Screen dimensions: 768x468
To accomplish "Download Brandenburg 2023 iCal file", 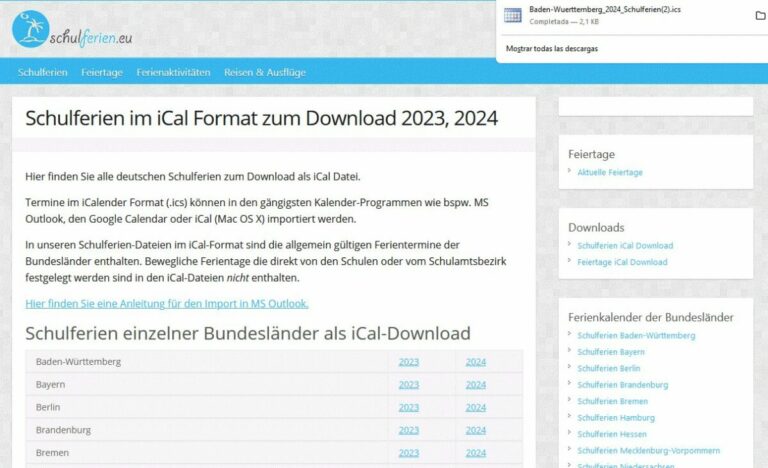I will coord(408,430).
